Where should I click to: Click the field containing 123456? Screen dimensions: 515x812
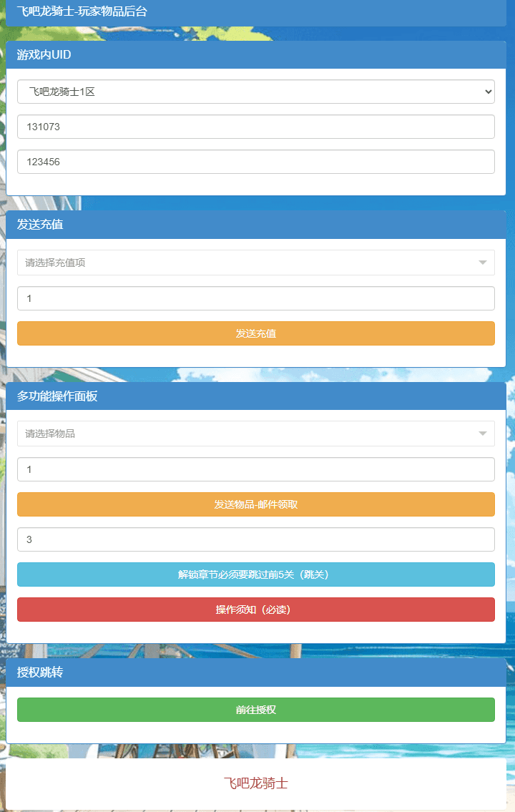coord(255,162)
